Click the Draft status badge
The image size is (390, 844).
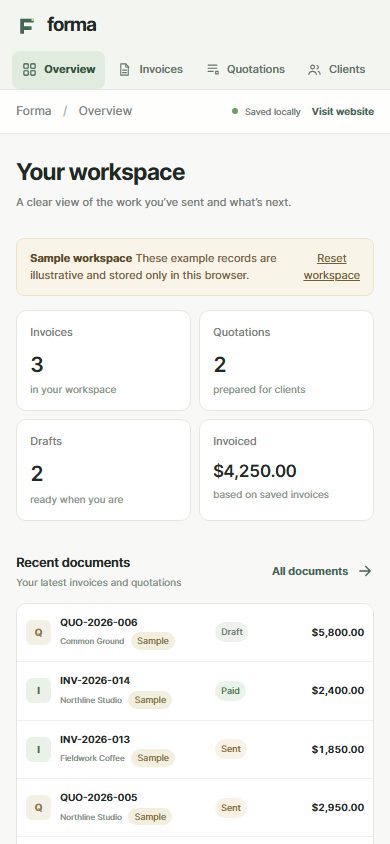tap(232, 632)
